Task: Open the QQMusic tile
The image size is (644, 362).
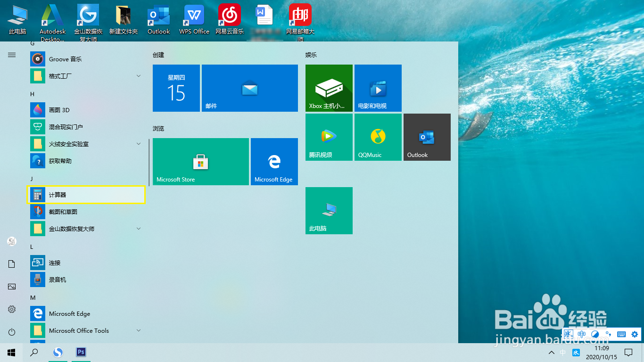Action: (378, 137)
